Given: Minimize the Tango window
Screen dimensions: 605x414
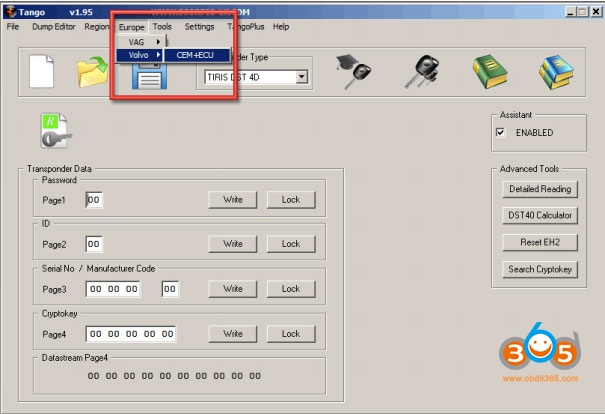Looking at the screenshot, I should [571, 12].
